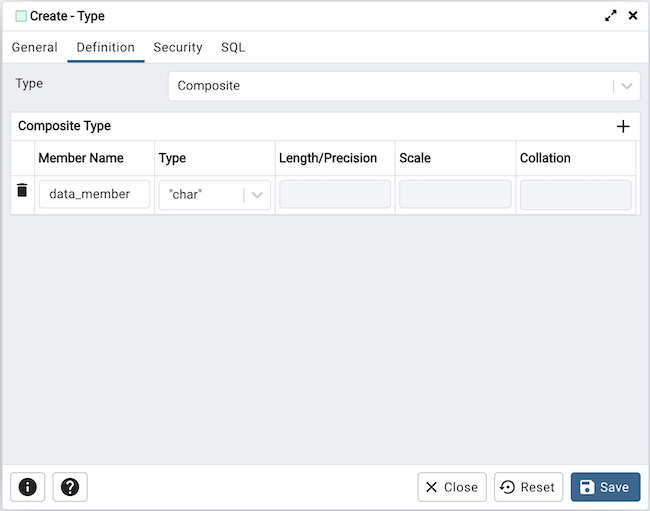650x511 pixels.
Task: Click the Composite type selection box
Action: click(x=390, y=86)
